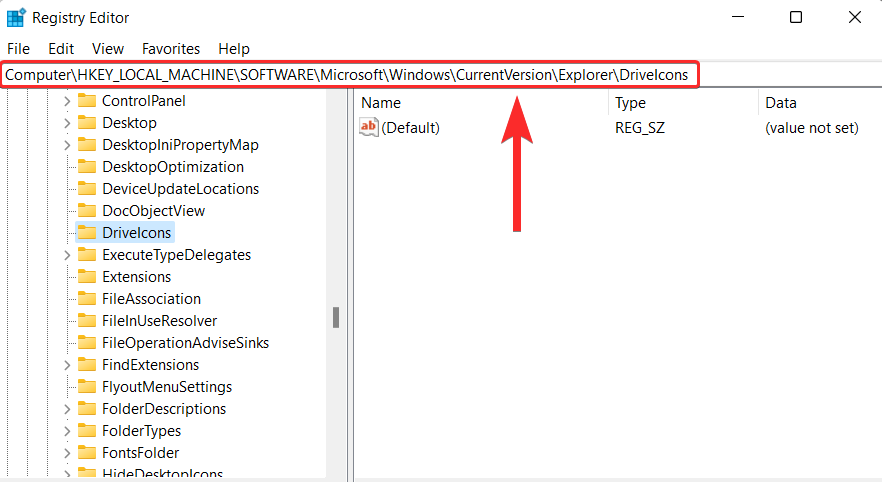Open the File menu
882x482 pixels.
click(19, 49)
